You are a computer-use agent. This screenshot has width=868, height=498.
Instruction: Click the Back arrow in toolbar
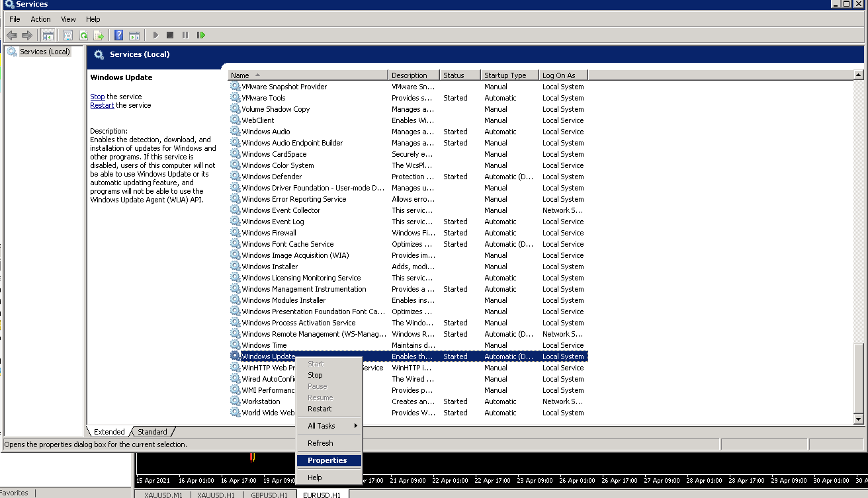(11, 35)
